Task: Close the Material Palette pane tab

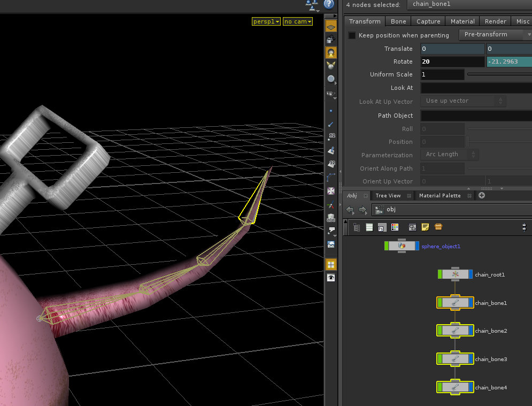Action: click(469, 196)
